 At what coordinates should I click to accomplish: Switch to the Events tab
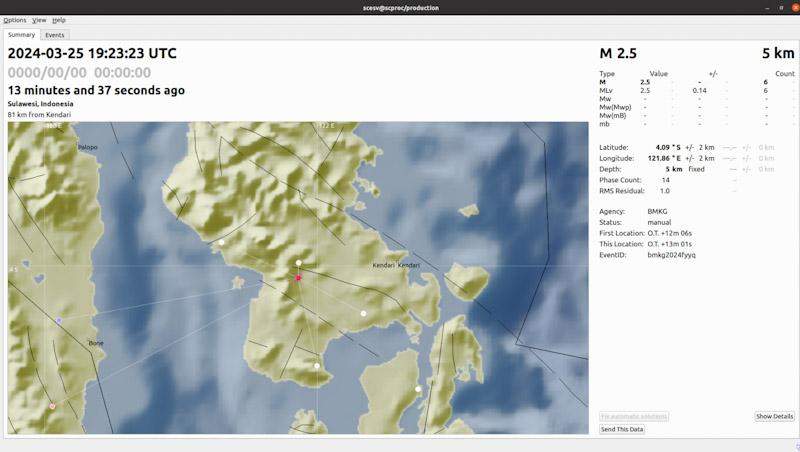pos(55,35)
